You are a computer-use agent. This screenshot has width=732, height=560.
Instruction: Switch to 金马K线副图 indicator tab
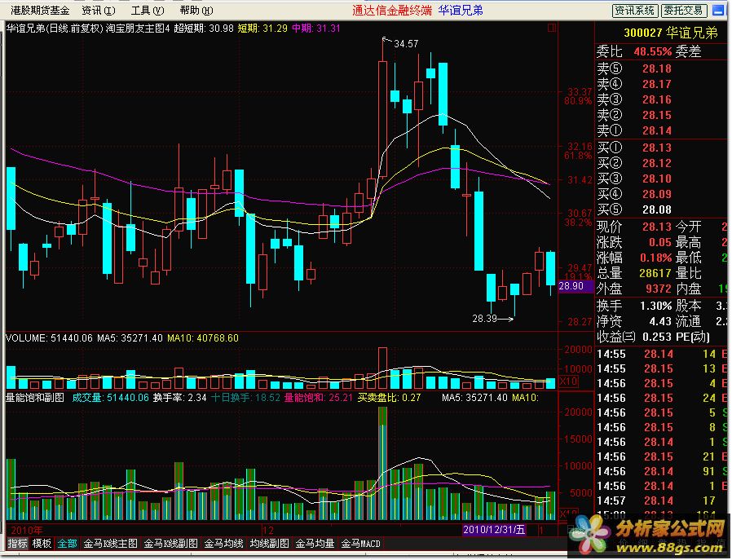[170, 544]
